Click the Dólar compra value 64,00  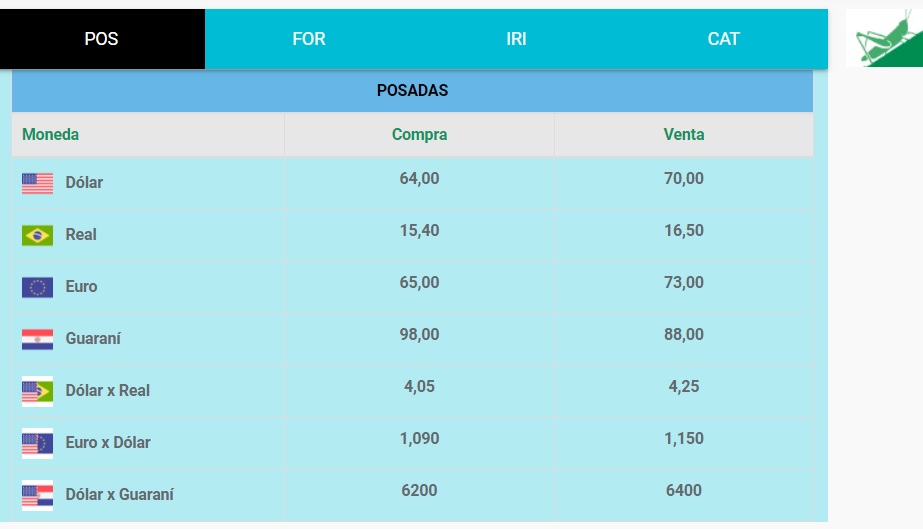click(x=419, y=179)
